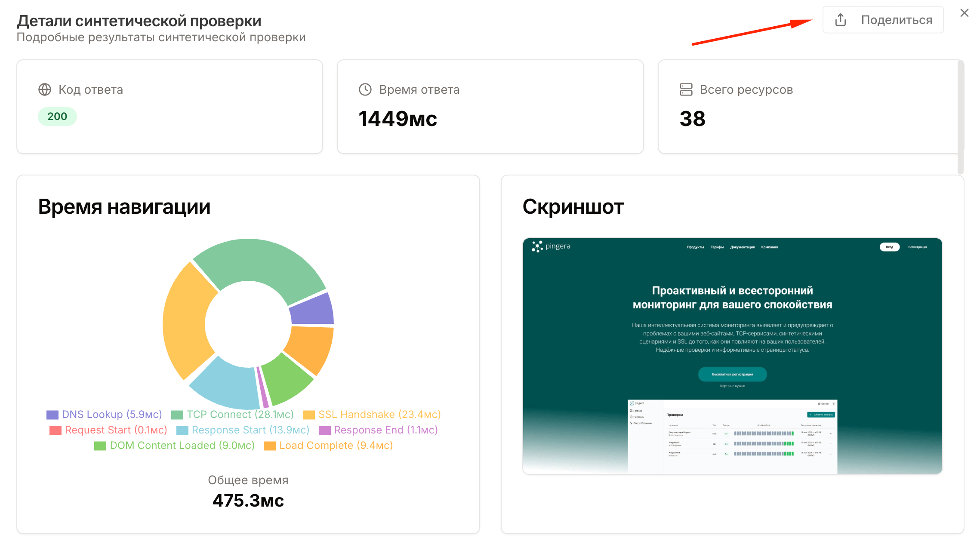The width and height of the screenshot is (980, 541).
Task: Click the orange Load Complete donut segment
Action: click(312, 347)
